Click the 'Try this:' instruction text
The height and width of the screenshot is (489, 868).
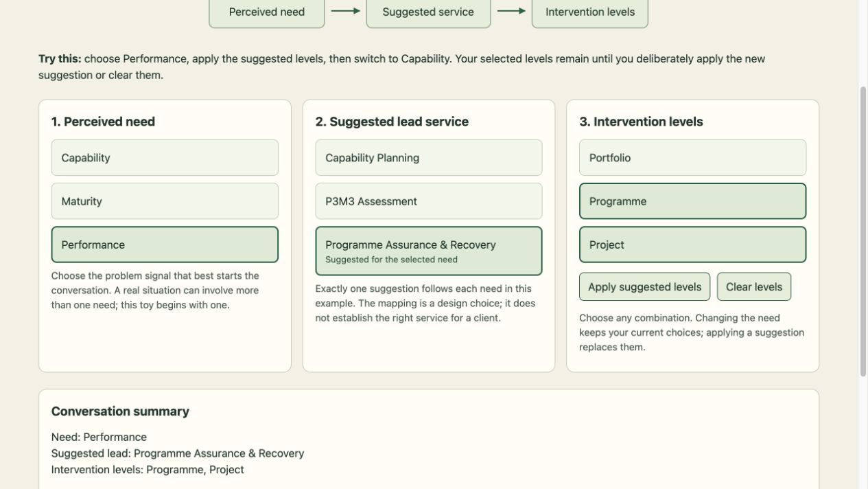[401, 67]
